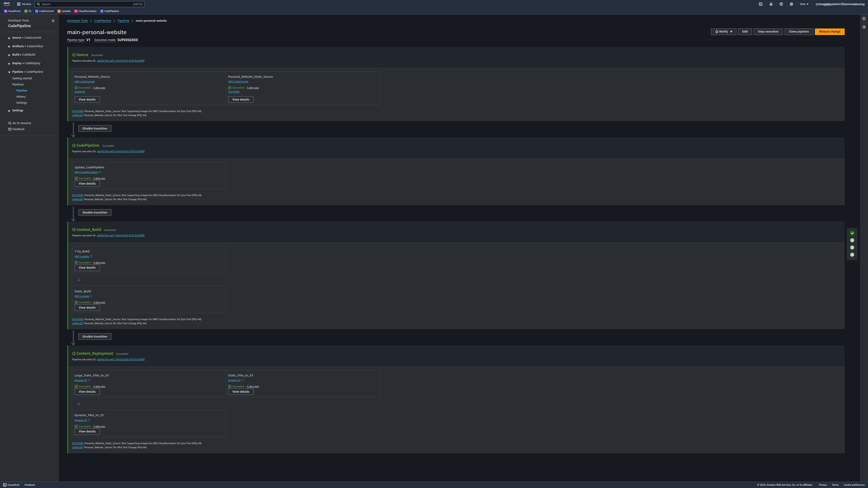
Task: Open S3 shortcut in favorites bar
Action: pyautogui.click(x=28, y=11)
